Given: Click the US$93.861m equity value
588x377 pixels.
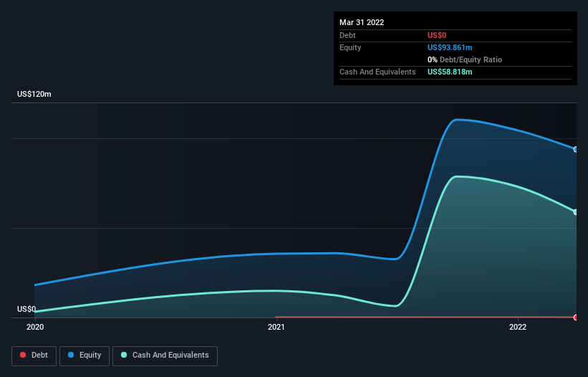Looking at the screenshot, I should [x=450, y=47].
